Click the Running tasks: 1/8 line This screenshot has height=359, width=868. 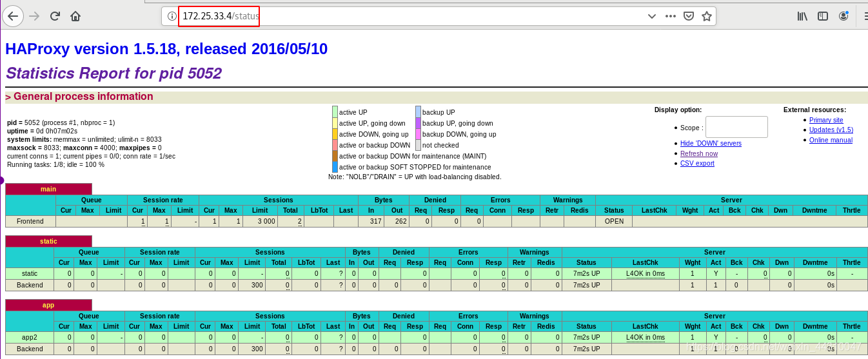(x=55, y=164)
